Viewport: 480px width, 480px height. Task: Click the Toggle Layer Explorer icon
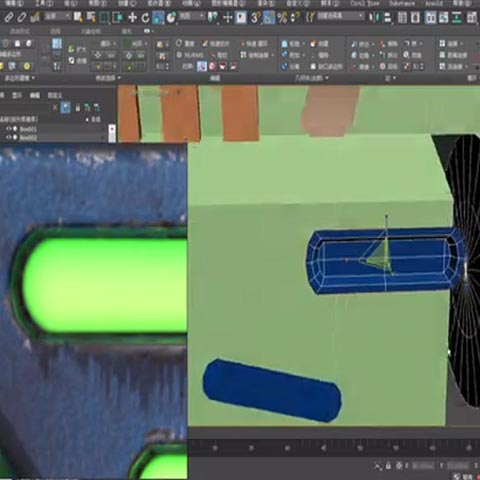[415, 17]
